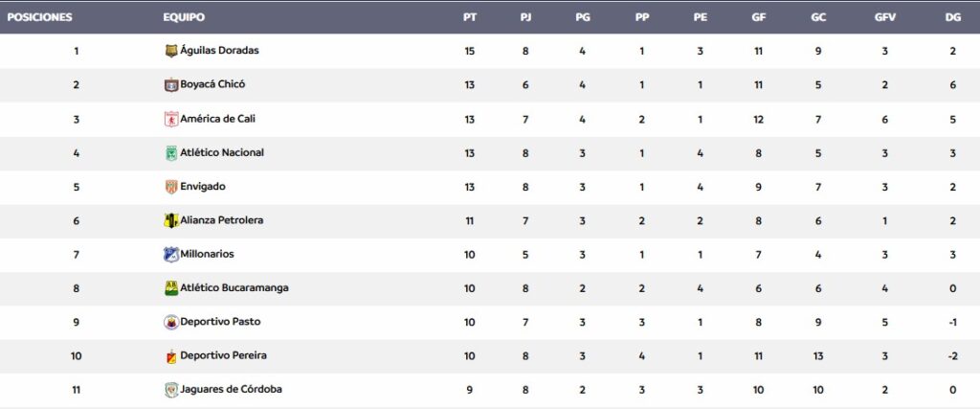Screen dimensions: 980x409
Task: Click the Deportivo Pereira crest icon
Action: coord(171,356)
